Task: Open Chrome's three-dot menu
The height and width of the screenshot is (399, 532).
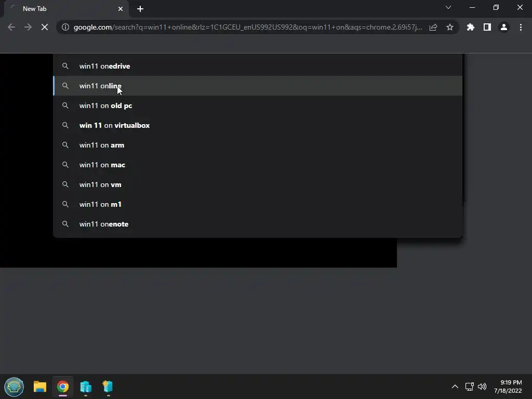Action: click(x=521, y=27)
